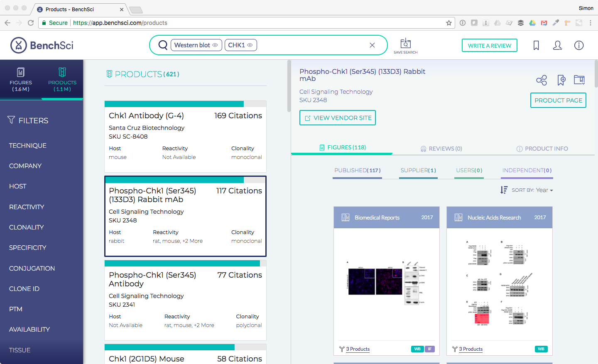Click the Nucleic Acids Research figure thumbnail
The image size is (598, 364).
pyautogui.click(x=500, y=282)
